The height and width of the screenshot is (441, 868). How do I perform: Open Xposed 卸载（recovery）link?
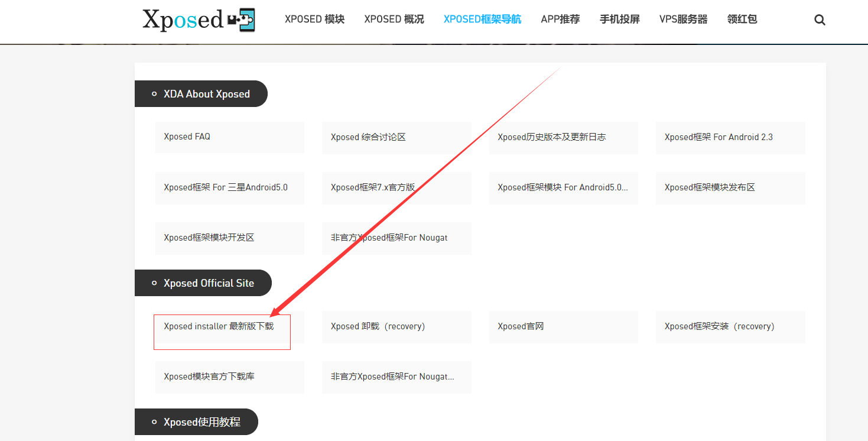click(396, 327)
